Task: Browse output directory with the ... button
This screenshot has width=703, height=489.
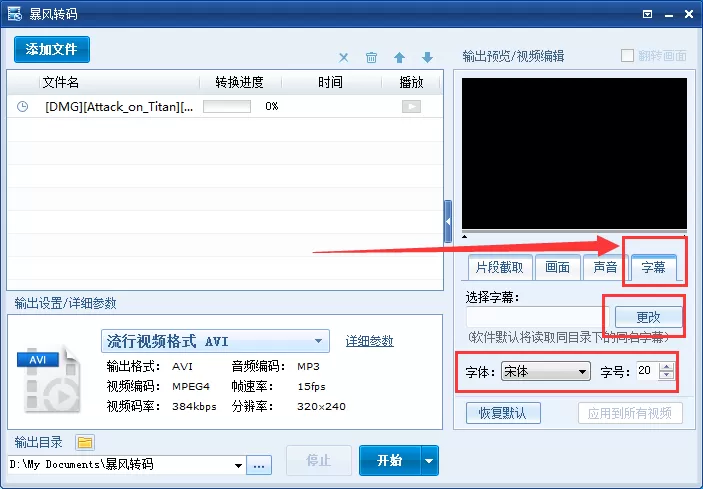Action: tap(259, 465)
